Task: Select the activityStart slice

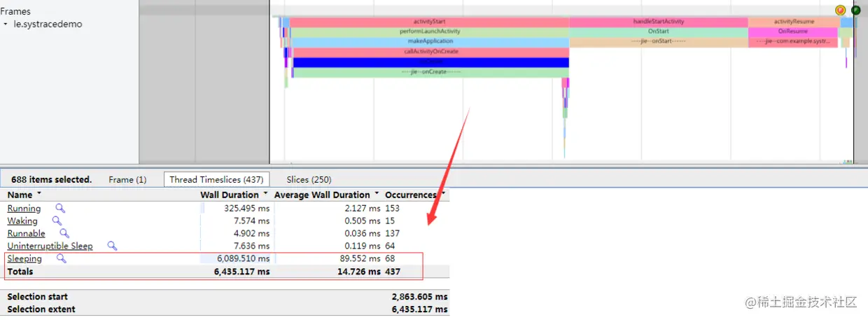Action: 429,22
